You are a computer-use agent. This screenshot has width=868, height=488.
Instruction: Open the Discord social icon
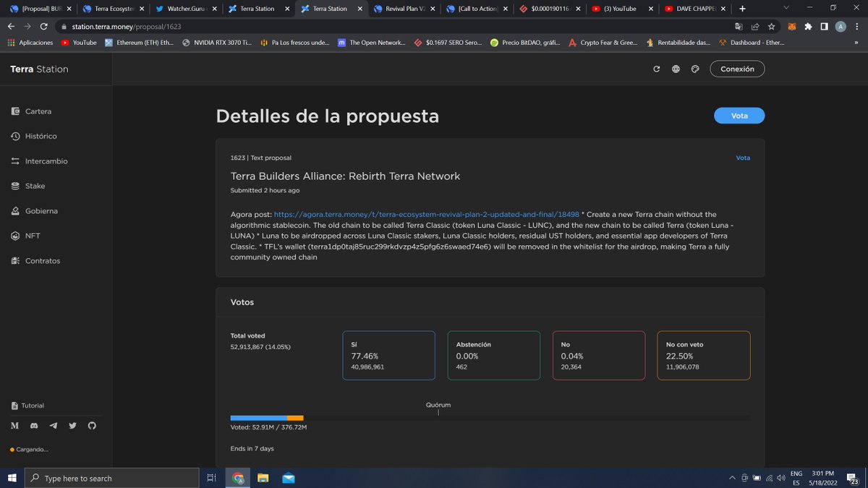[x=34, y=426]
